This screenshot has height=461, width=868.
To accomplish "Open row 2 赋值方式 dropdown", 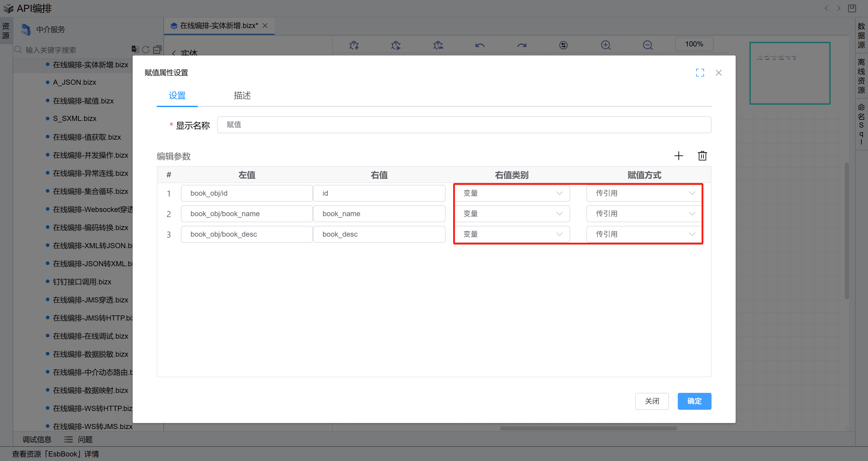I will pyautogui.click(x=644, y=214).
